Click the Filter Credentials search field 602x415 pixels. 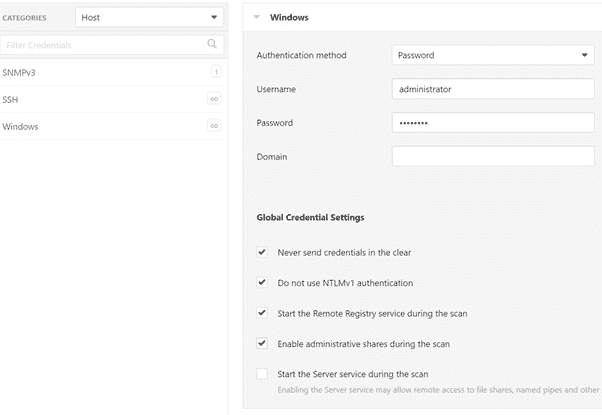[x=112, y=45]
